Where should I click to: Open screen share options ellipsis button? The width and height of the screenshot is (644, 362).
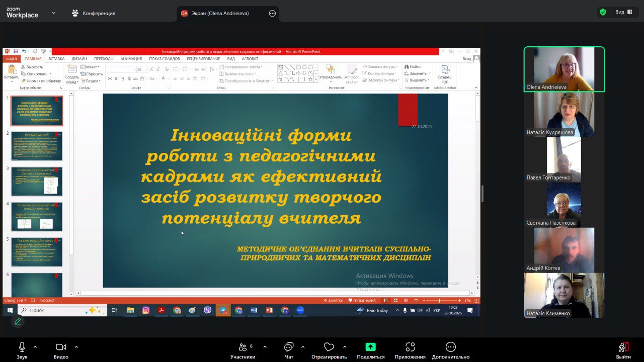pyautogui.click(x=272, y=14)
